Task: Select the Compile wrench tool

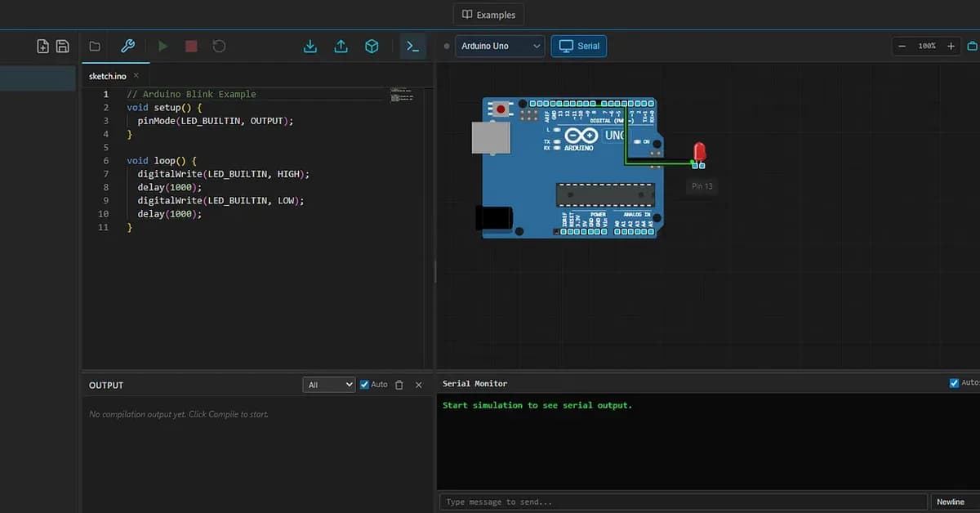Action: (x=127, y=46)
